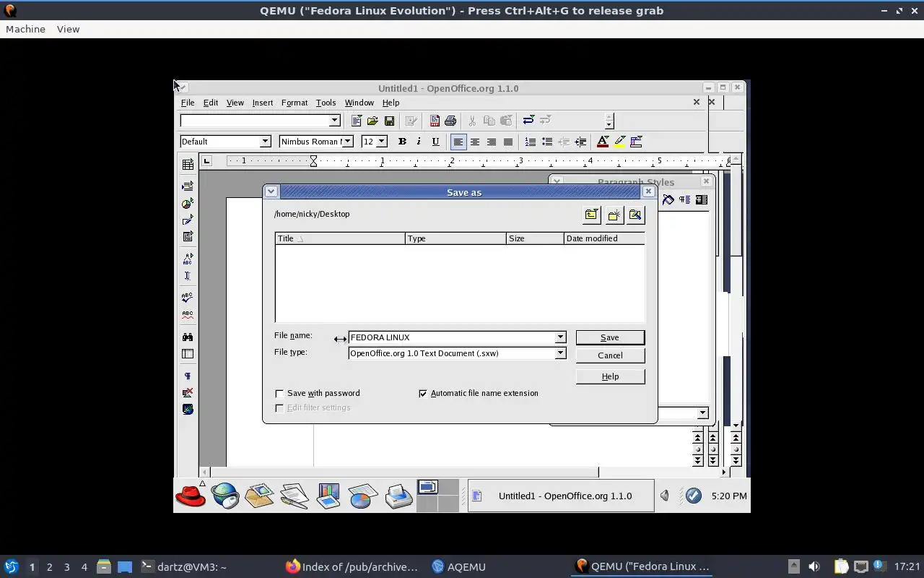Click the spellcheck ABC checkmark icon
924x578 pixels.
188,297
